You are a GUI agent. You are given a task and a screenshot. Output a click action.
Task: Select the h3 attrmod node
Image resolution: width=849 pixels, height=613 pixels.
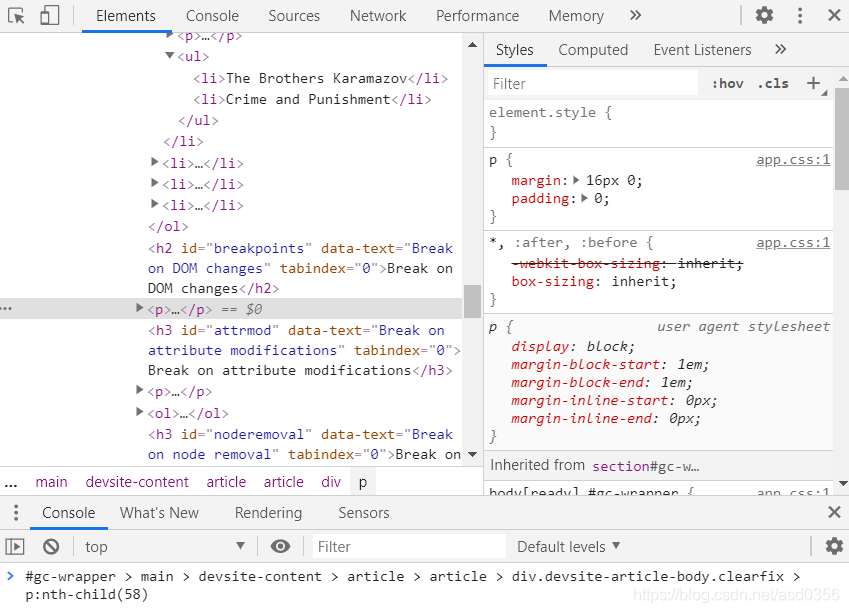pyautogui.click(x=304, y=350)
